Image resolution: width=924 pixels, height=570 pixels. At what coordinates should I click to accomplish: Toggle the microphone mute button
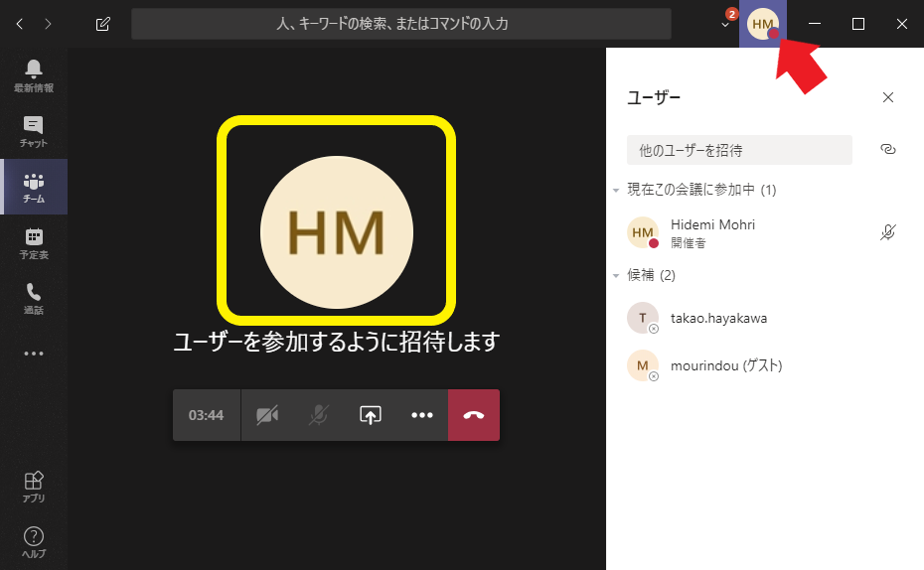[318, 415]
